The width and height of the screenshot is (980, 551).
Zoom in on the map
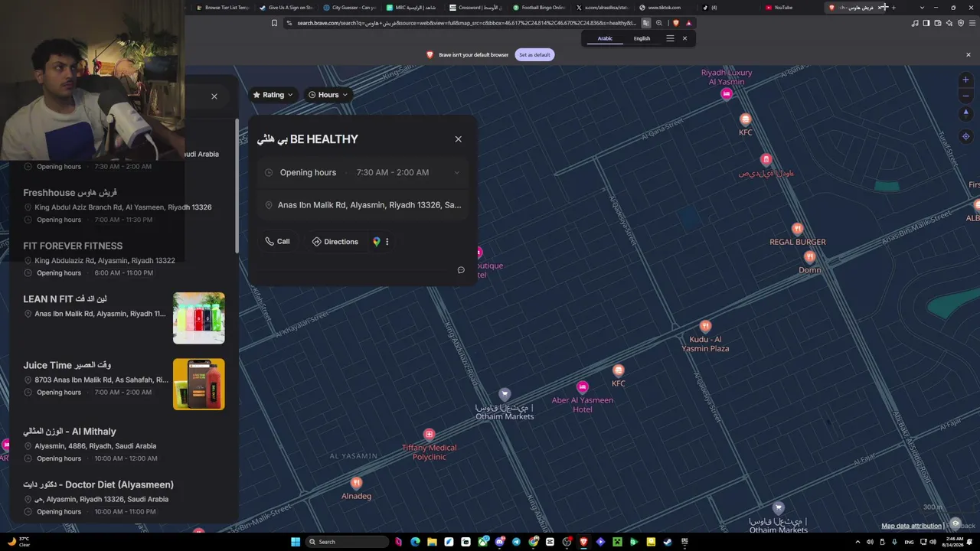pyautogui.click(x=965, y=80)
